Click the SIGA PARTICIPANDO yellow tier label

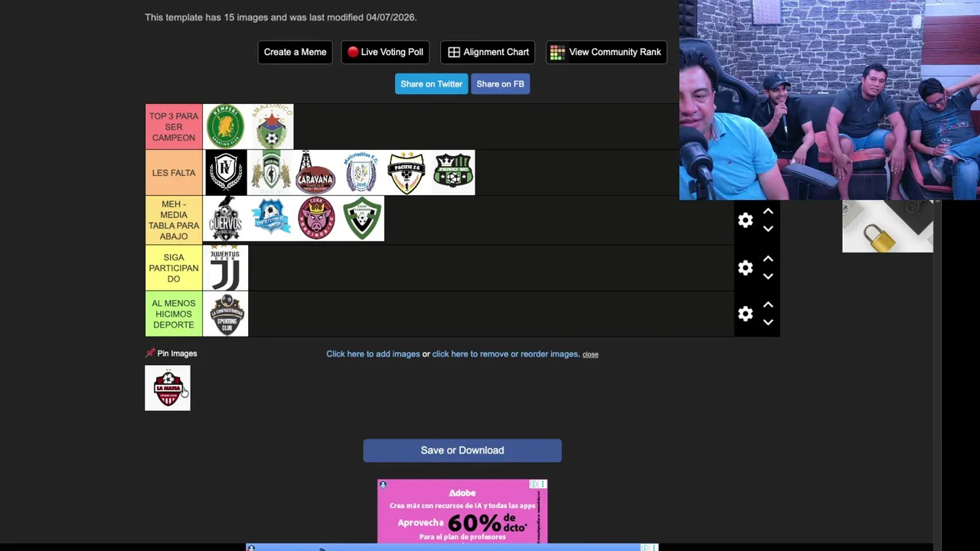tap(174, 268)
